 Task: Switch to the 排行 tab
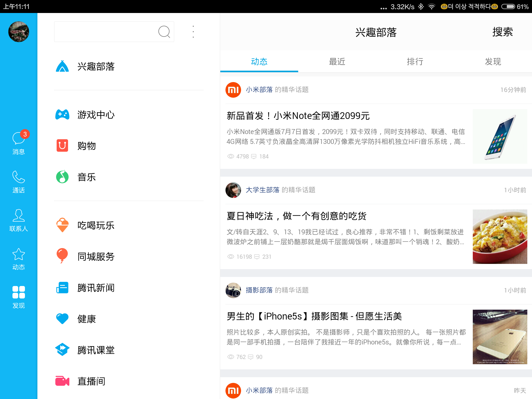[x=415, y=62]
